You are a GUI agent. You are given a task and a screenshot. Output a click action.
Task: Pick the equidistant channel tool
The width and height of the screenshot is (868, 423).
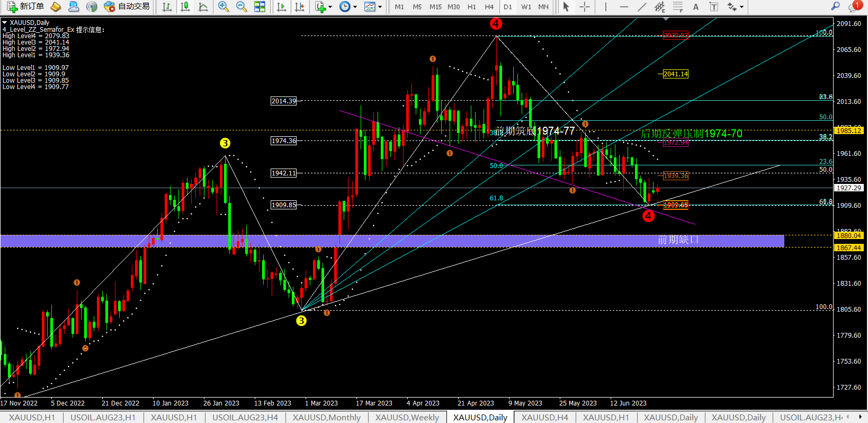(x=660, y=6)
